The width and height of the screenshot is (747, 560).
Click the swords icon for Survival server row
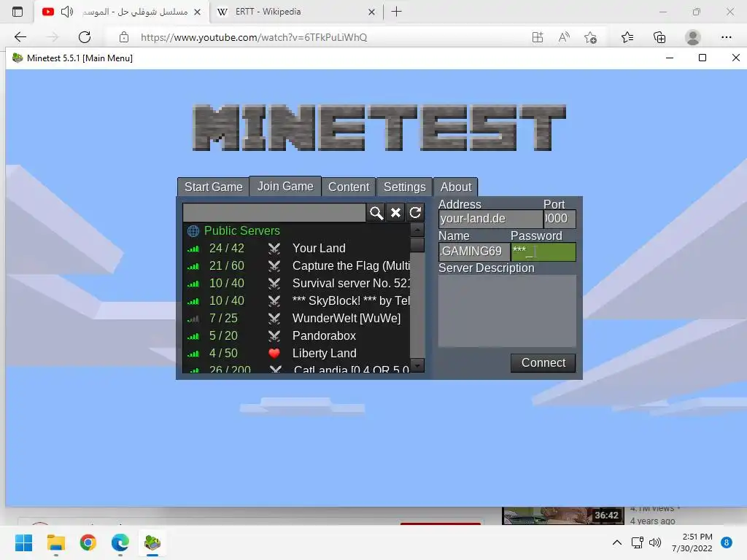274,284
